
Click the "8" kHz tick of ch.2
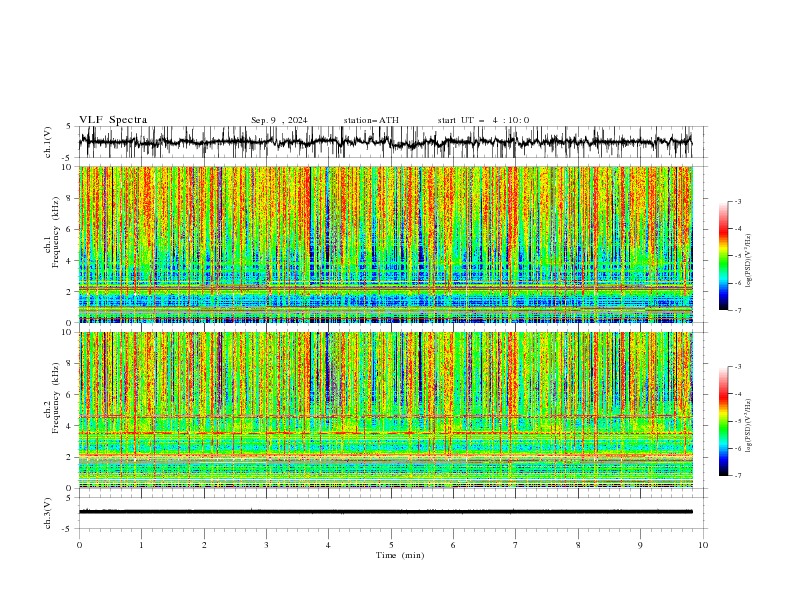[x=70, y=364]
